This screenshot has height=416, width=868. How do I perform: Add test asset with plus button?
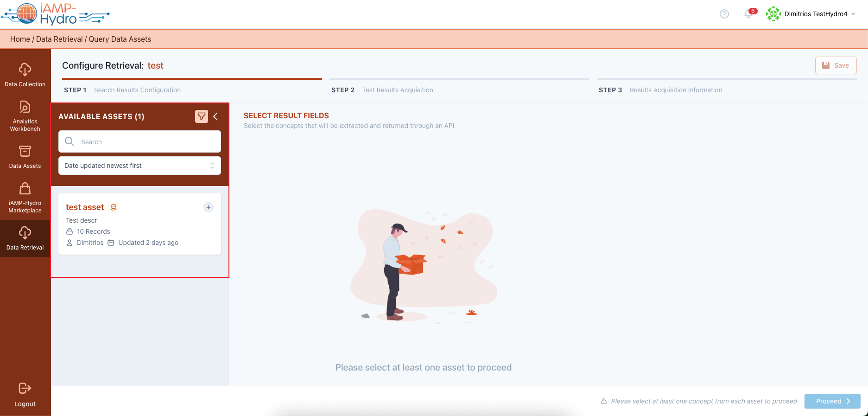(209, 207)
